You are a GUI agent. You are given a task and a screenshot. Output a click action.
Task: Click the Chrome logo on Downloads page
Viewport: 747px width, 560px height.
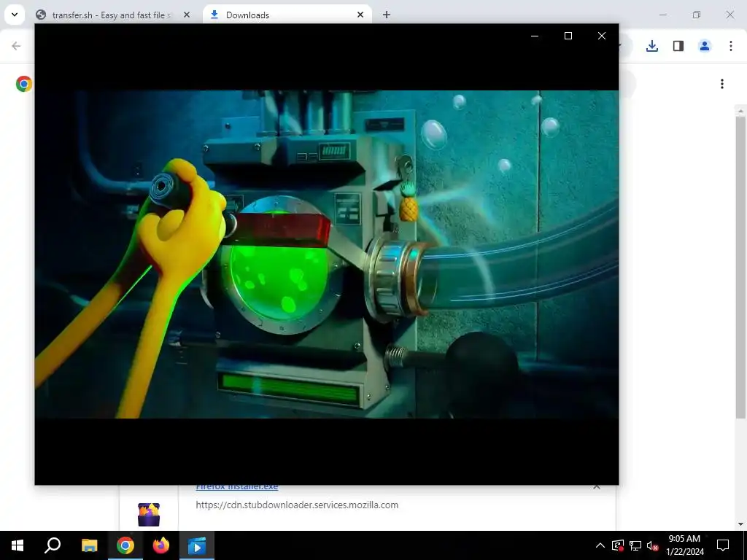click(x=24, y=84)
